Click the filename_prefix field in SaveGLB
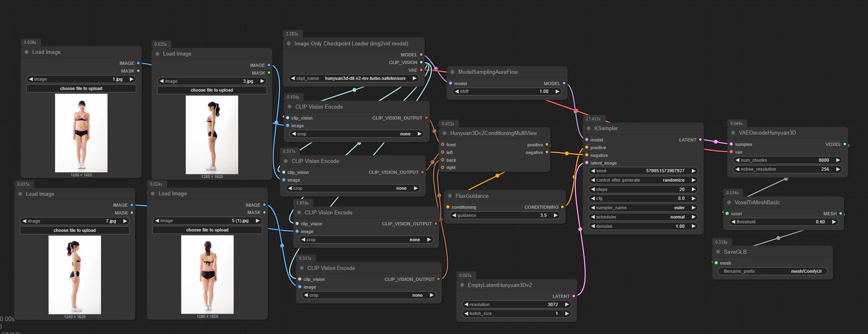The image size is (868, 334). pyautogui.click(x=773, y=272)
